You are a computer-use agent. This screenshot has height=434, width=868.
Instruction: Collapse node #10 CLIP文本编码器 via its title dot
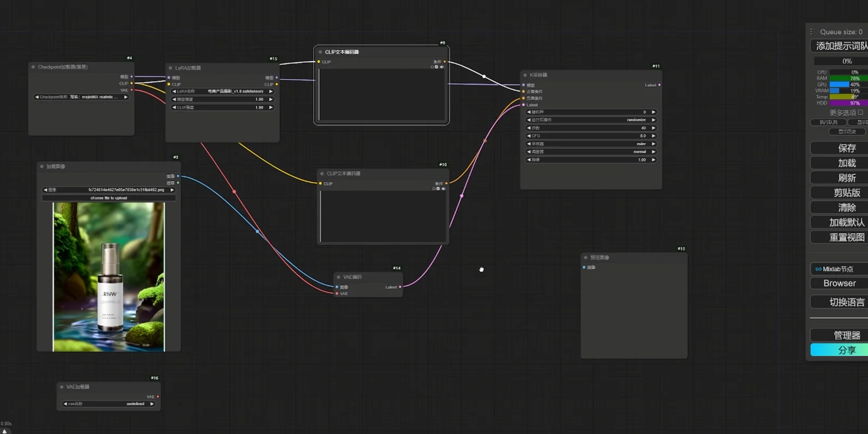coord(322,174)
